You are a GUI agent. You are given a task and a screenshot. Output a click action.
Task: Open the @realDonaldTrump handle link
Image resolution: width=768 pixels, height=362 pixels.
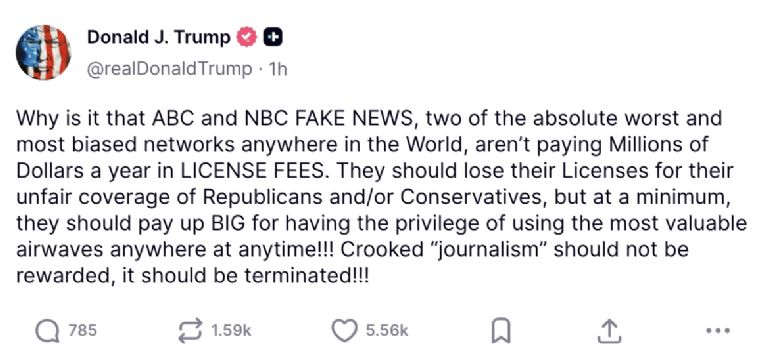(169, 69)
